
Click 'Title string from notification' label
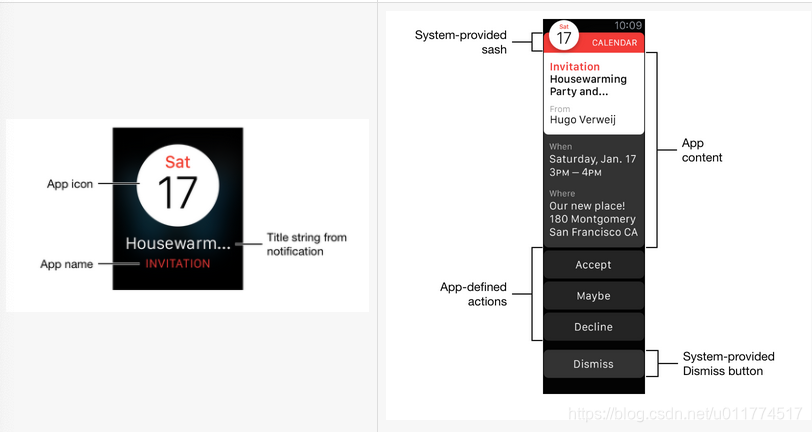[307, 244]
